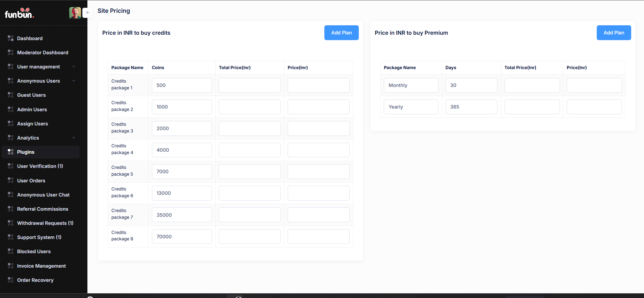
Task: Click the Guest Users sidebar icon
Action: [10, 95]
